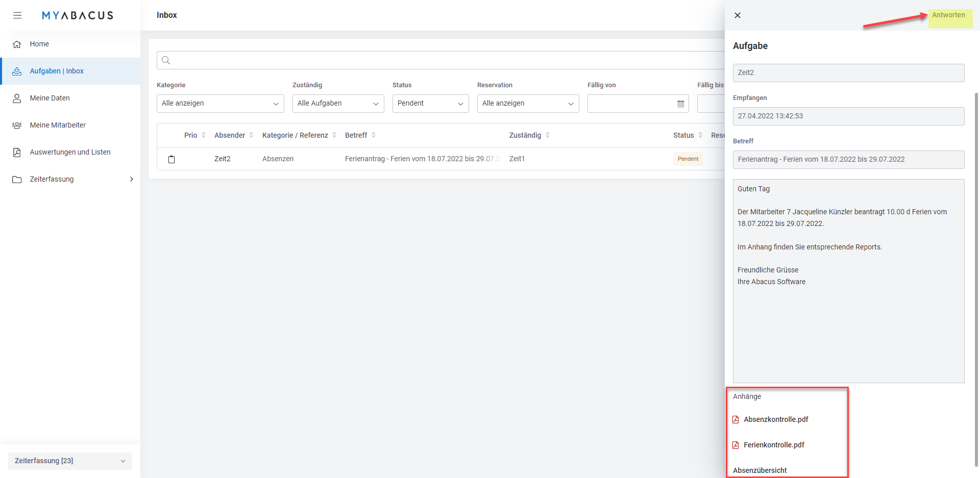Click the Anhänge label
This screenshot has height=478, width=980.
[x=747, y=396]
